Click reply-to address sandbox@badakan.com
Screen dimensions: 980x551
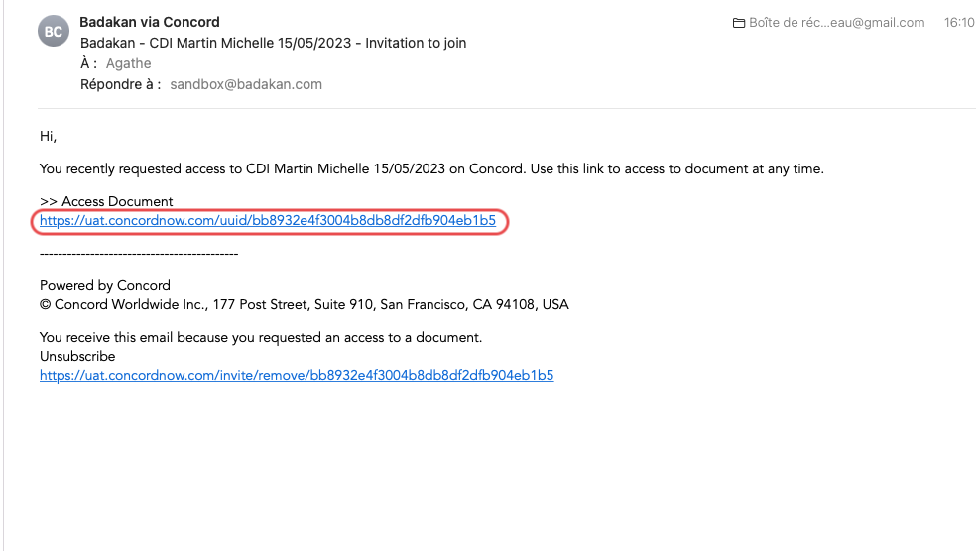pos(246,84)
